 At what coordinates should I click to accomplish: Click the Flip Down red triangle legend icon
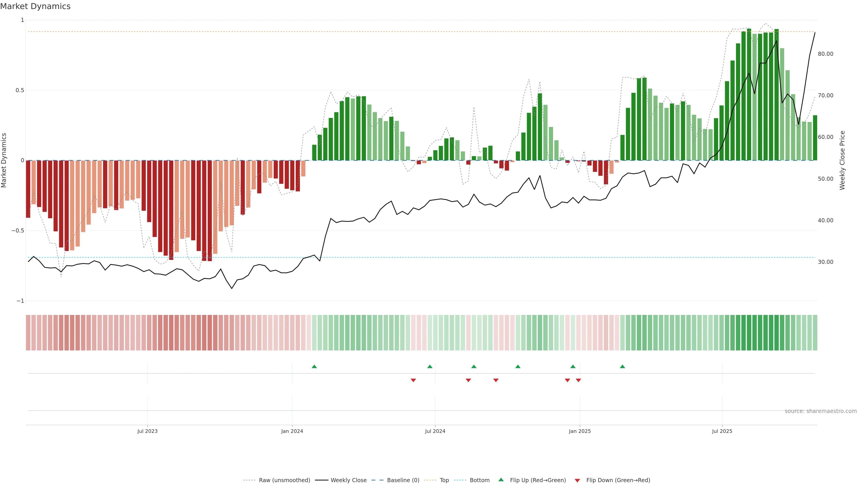click(577, 481)
